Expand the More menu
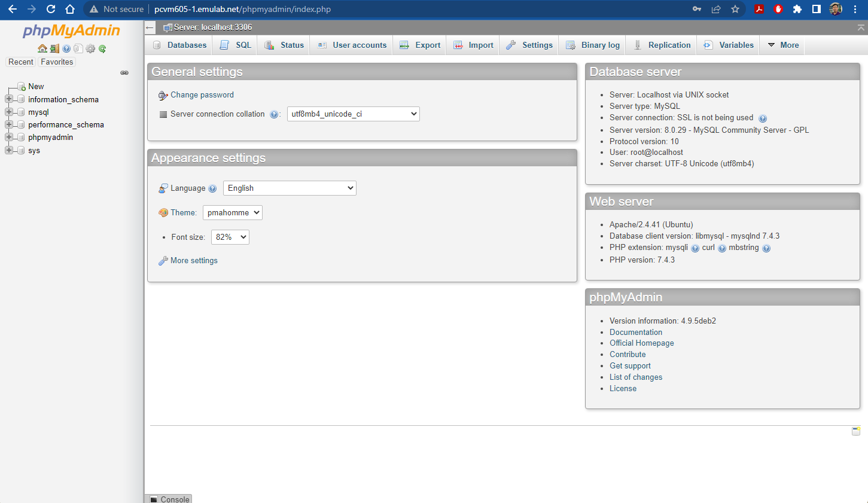Viewport: 868px width, 503px height. tap(787, 45)
